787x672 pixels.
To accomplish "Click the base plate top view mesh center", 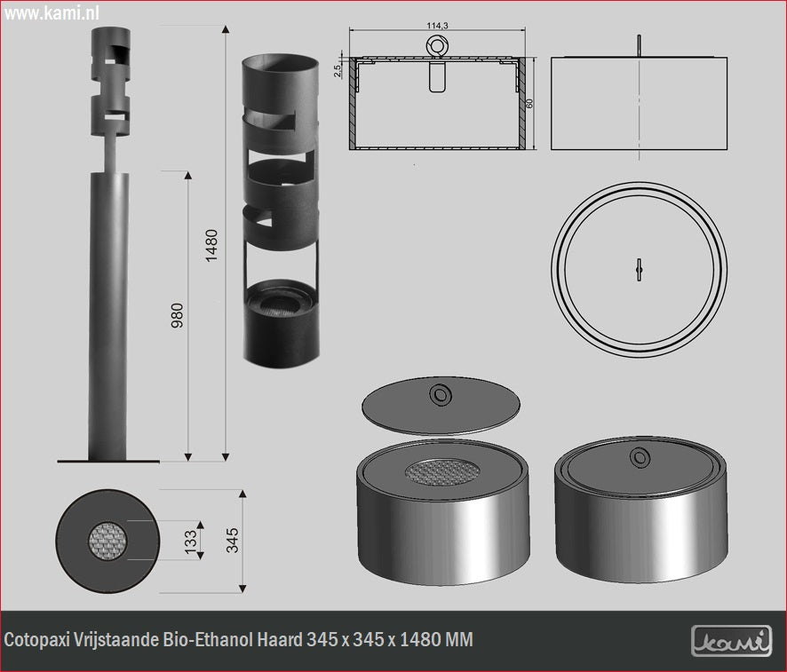I will click(108, 540).
